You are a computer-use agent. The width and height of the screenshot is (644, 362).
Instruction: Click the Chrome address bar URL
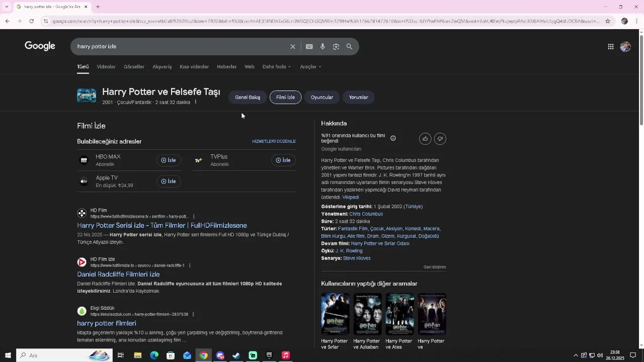[326, 21]
